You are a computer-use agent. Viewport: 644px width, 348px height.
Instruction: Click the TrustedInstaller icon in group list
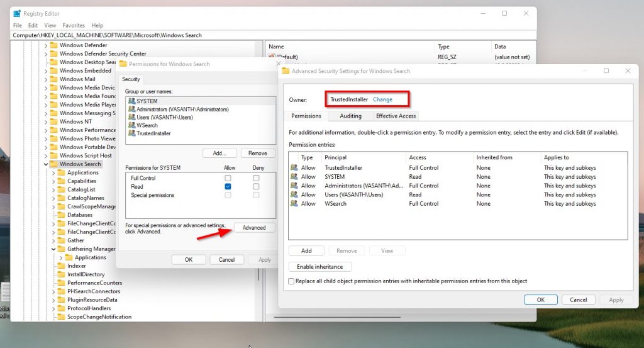[x=132, y=133]
